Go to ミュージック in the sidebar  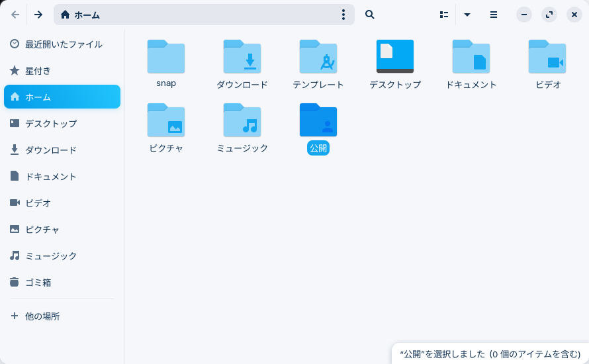coord(62,256)
